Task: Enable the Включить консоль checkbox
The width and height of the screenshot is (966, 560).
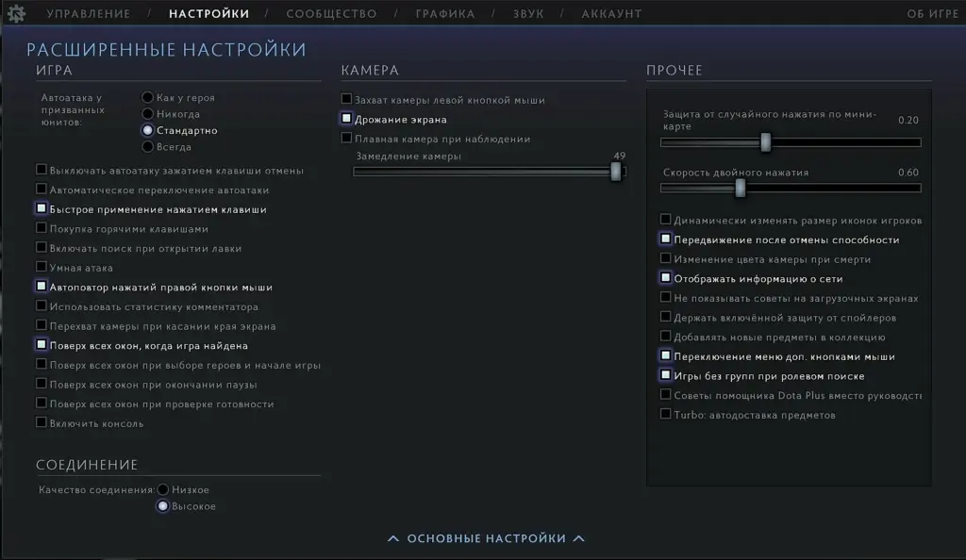Action: coord(42,422)
